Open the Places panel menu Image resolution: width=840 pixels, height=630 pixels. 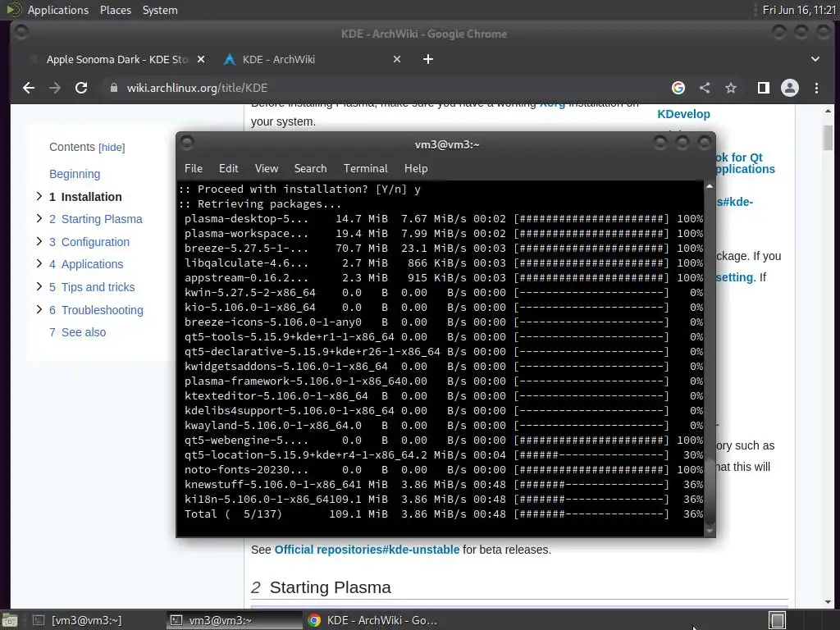coord(115,10)
